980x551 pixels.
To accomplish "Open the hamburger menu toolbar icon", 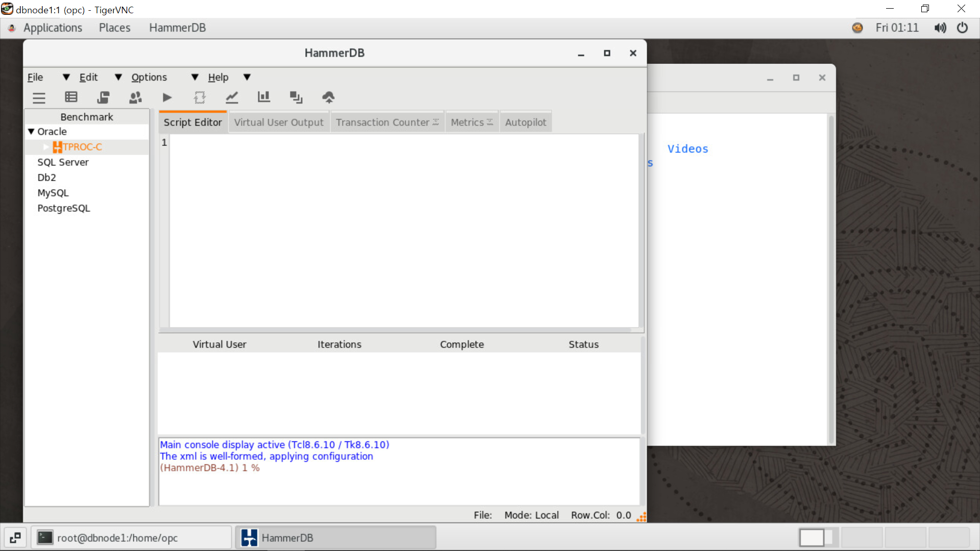I will [x=39, y=97].
